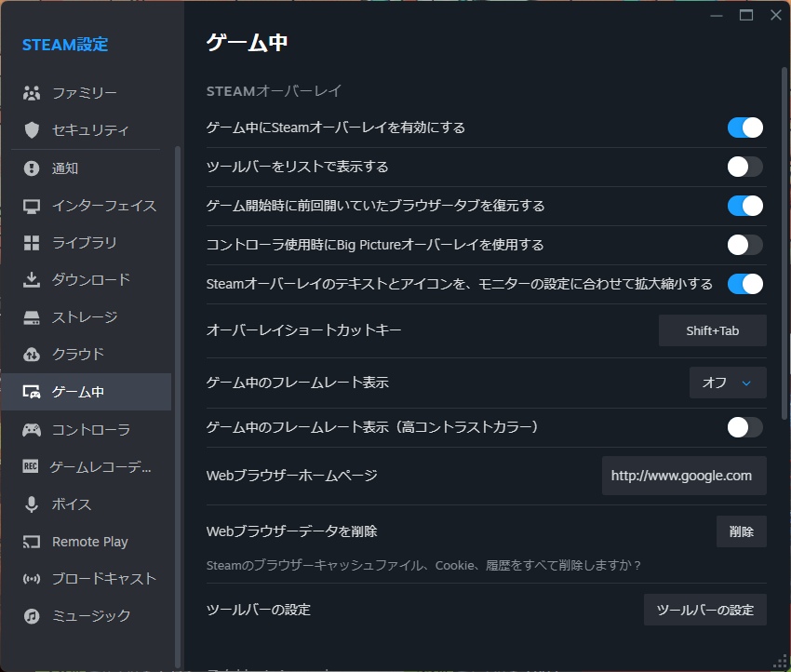This screenshot has width=791, height=672.
Task: Toggle ゲーム開始時に前回開いていたブラウザータブを復元する
Action: 744,206
